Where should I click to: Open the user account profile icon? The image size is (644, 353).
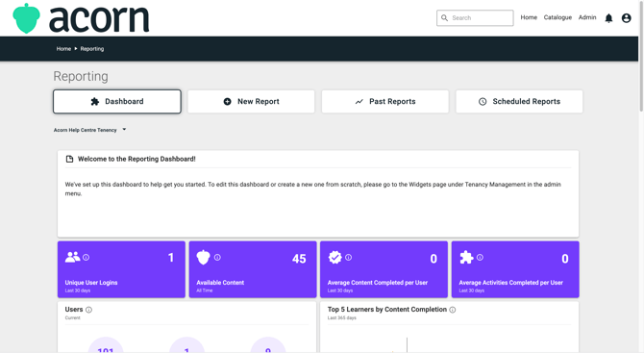pyautogui.click(x=626, y=18)
